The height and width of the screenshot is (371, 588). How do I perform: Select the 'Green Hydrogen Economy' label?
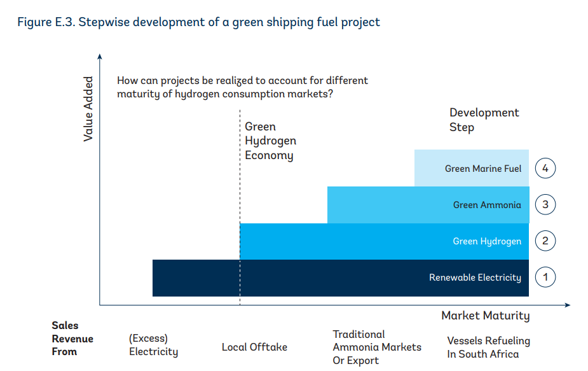[270, 141]
